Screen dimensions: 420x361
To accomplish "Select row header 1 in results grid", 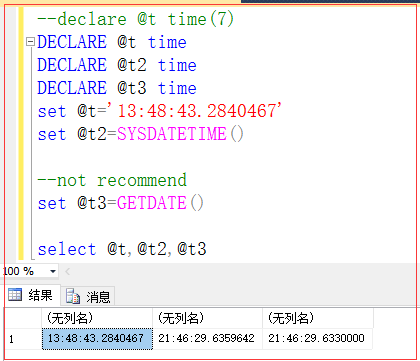I will 23,339.
